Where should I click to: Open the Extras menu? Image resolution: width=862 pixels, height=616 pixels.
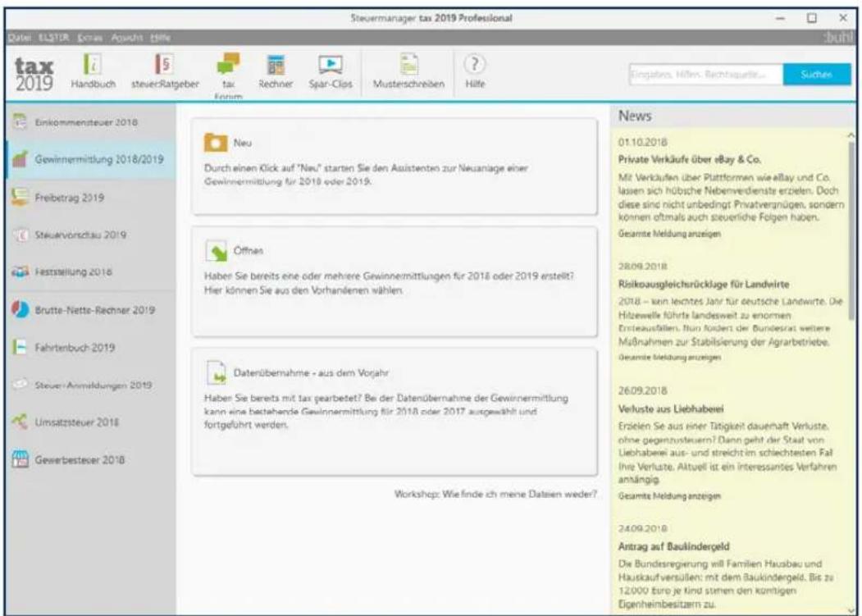click(90, 38)
